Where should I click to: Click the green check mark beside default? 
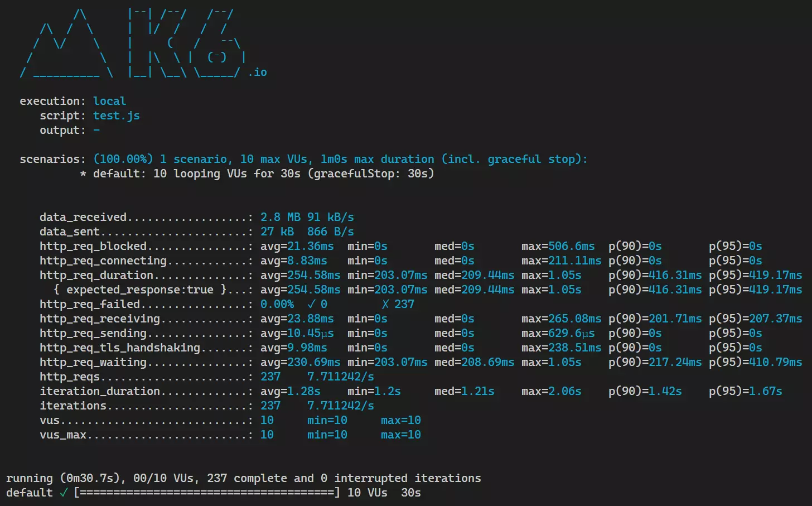point(64,493)
